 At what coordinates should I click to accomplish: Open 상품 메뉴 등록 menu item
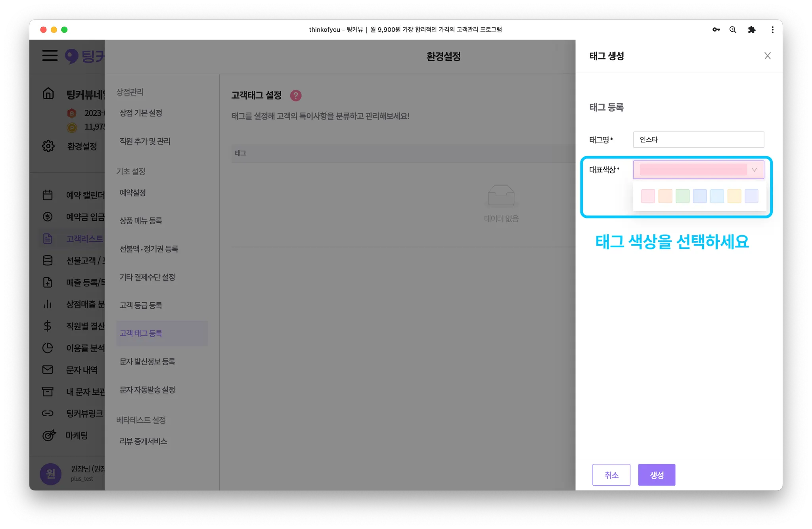[141, 221]
